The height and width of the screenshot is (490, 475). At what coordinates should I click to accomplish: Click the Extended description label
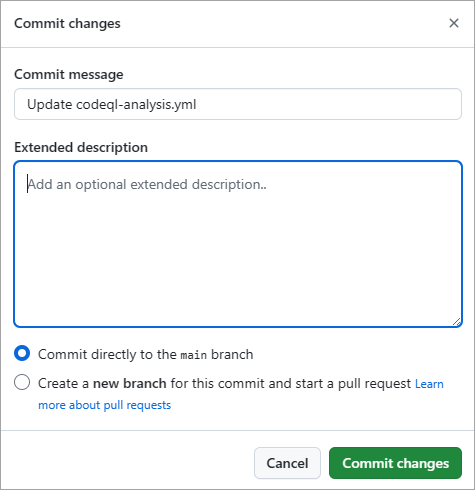81,147
